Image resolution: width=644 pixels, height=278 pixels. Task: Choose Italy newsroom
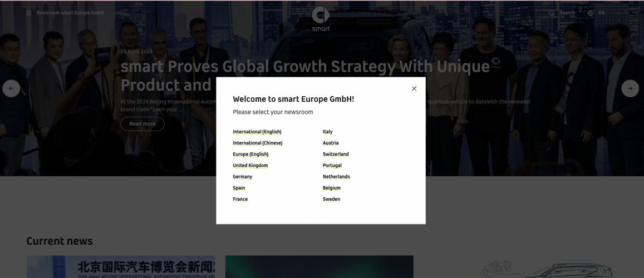pyautogui.click(x=328, y=132)
